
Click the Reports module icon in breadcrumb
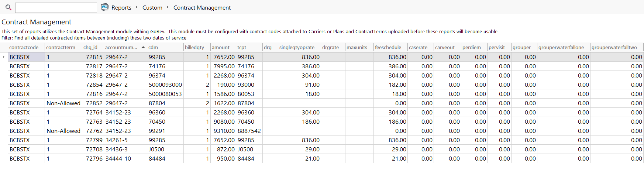click(x=105, y=7)
